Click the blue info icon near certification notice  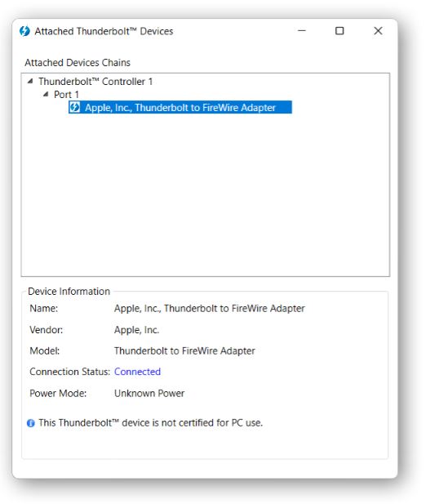click(31, 423)
